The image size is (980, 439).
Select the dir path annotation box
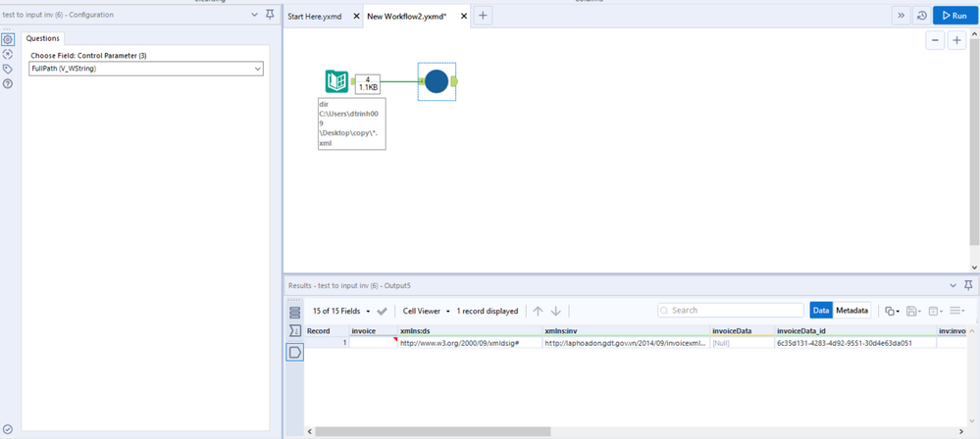click(351, 123)
